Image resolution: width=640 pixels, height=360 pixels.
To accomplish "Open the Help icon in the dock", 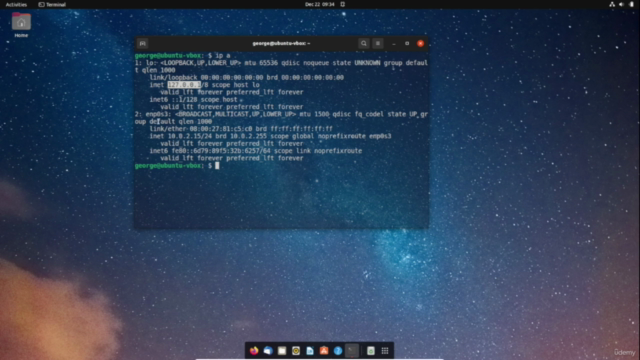I will (338, 351).
